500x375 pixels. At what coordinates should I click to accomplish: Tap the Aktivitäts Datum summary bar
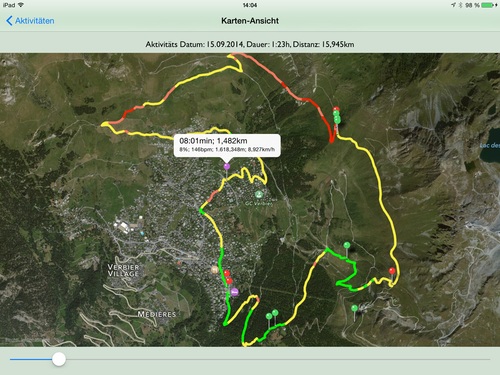[250, 44]
